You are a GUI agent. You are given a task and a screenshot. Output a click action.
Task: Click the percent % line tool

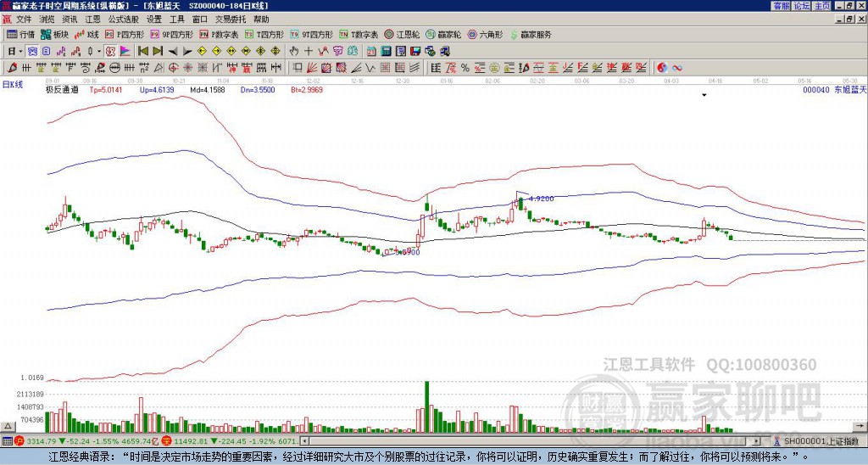click(465, 68)
